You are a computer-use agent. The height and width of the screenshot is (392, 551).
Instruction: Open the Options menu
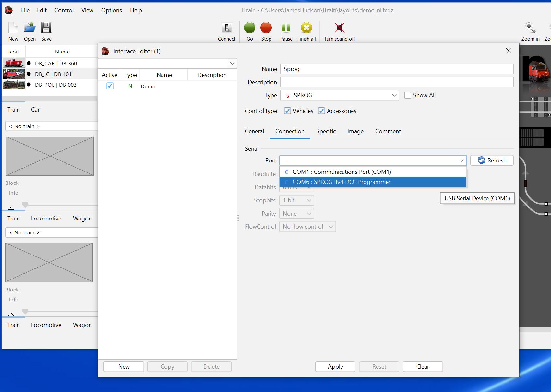point(111,10)
